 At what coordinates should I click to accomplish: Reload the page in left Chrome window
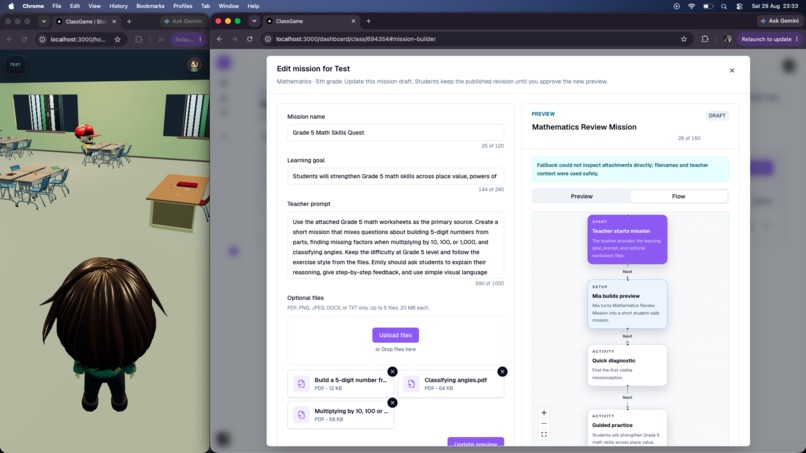(24, 40)
